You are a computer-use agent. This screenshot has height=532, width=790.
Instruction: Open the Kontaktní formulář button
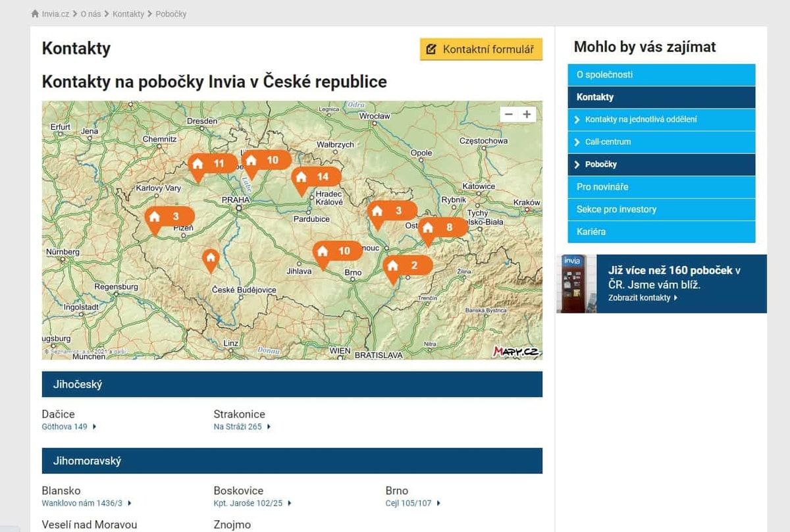click(481, 49)
